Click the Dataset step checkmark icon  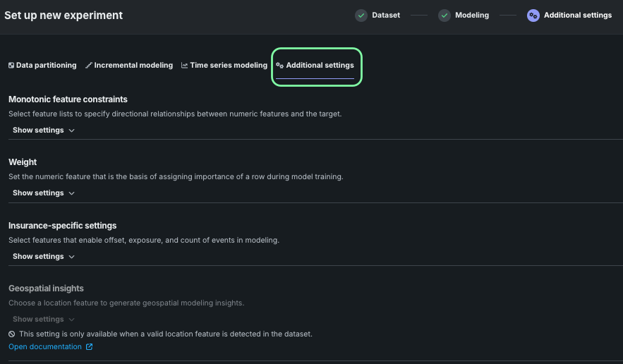pyautogui.click(x=361, y=15)
